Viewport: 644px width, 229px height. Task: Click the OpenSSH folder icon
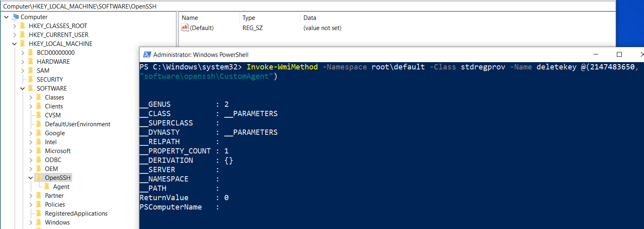pos(39,177)
